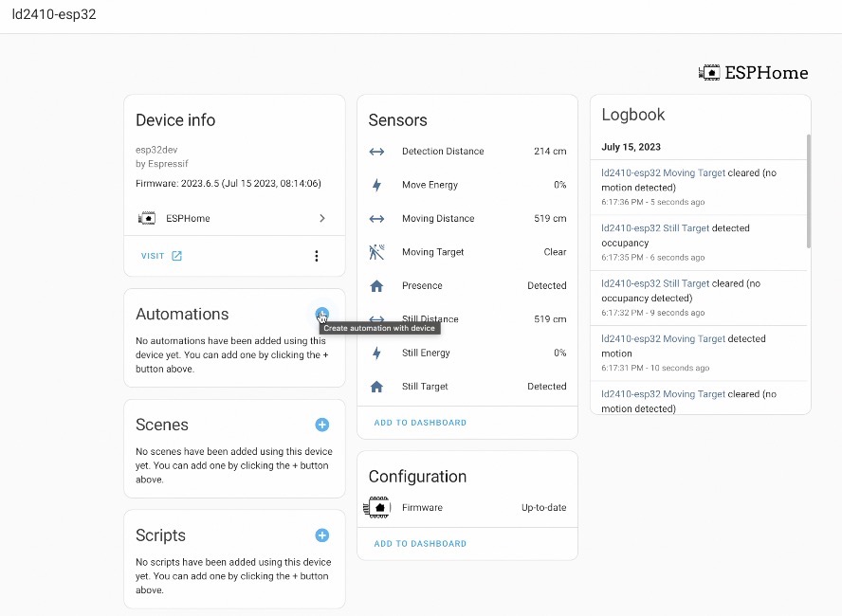Click the Still Energy 0% value
Image resolution: width=842 pixels, height=616 pixels.
560,353
